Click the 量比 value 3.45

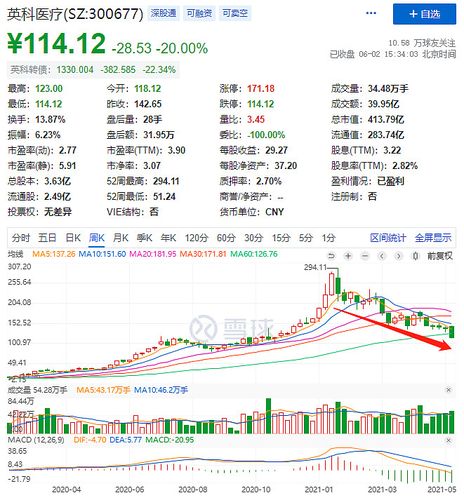coord(256,119)
